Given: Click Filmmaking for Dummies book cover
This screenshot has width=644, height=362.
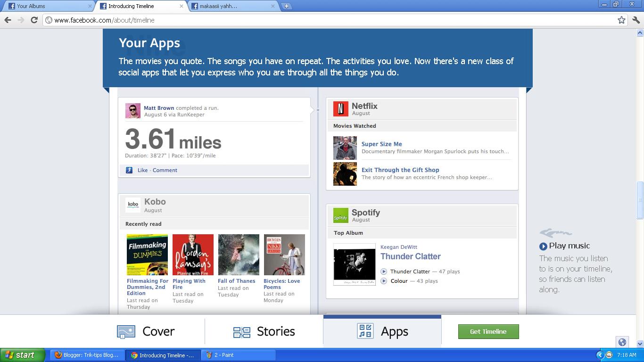Looking at the screenshot, I should point(147,255).
